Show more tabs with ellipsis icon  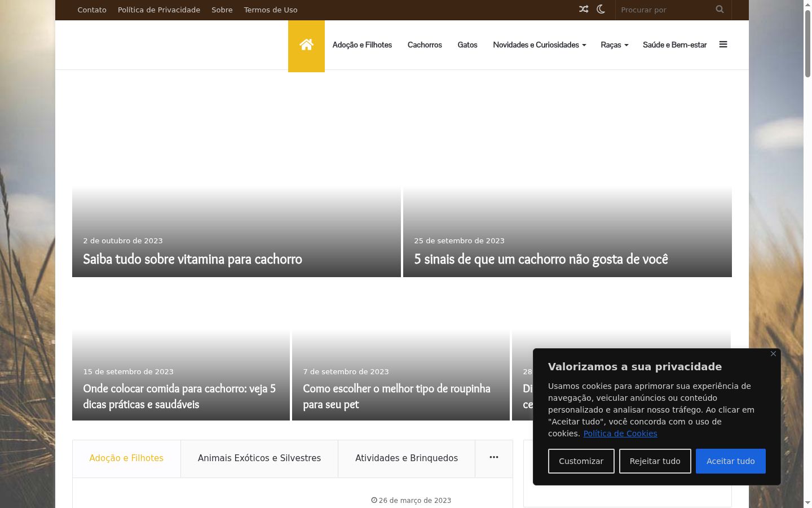[x=494, y=458]
